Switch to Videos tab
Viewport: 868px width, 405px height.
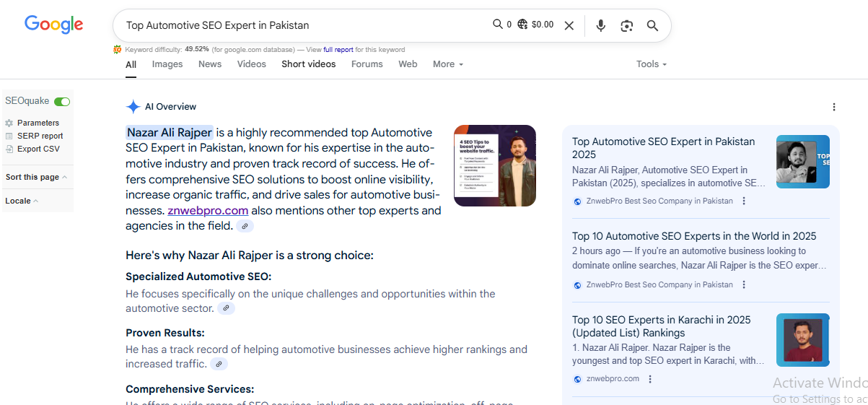252,64
